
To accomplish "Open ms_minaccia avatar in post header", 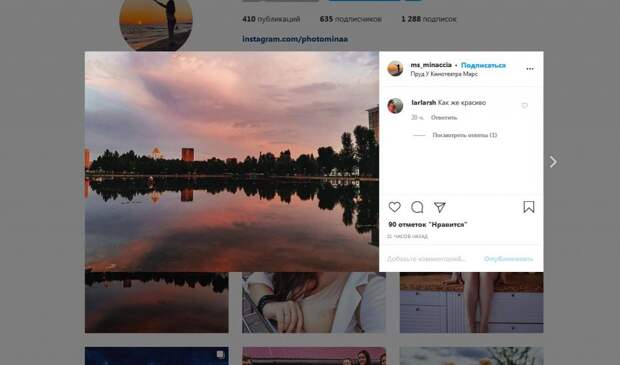I will 395,69.
